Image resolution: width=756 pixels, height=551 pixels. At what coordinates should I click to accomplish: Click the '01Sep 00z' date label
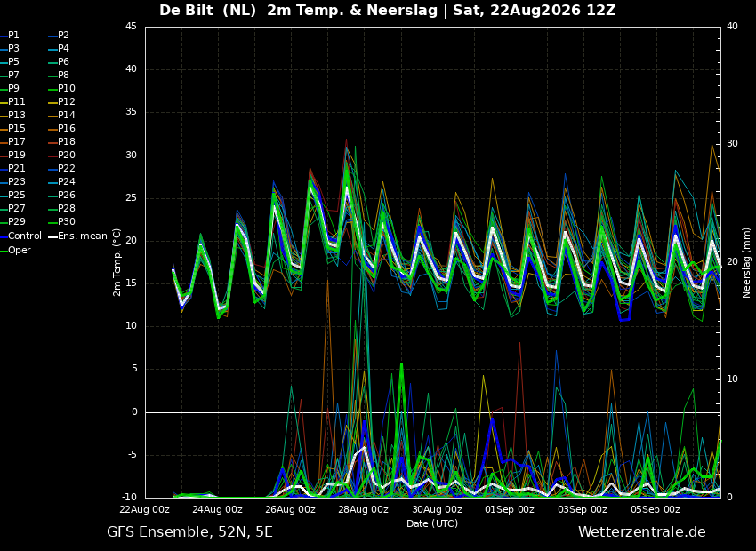point(510,509)
